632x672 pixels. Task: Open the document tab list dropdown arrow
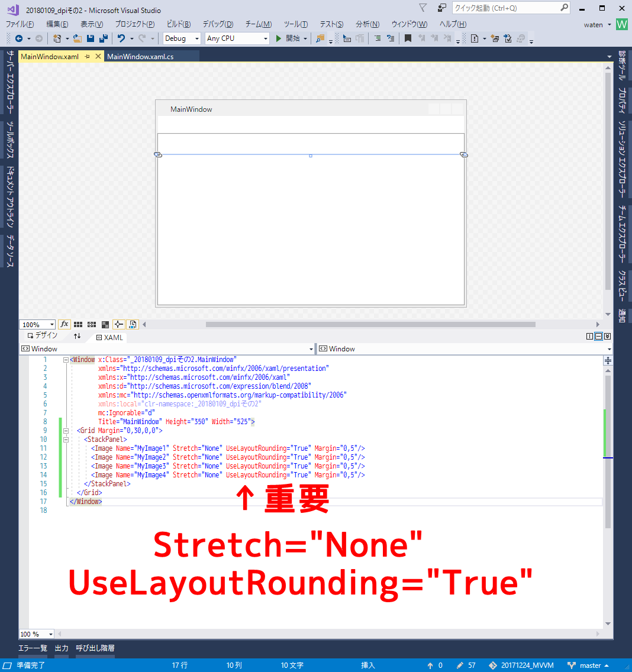610,57
